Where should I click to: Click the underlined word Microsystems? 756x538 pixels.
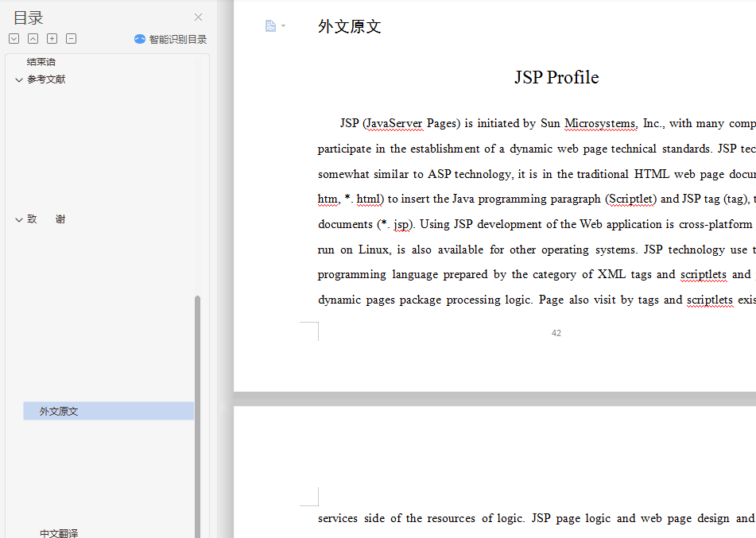click(601, 123)
